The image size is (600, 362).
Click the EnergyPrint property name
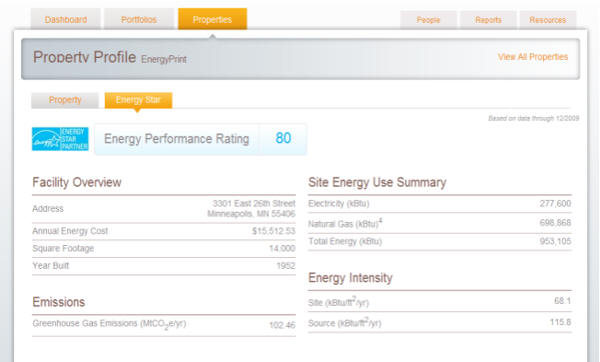point(164,59)
